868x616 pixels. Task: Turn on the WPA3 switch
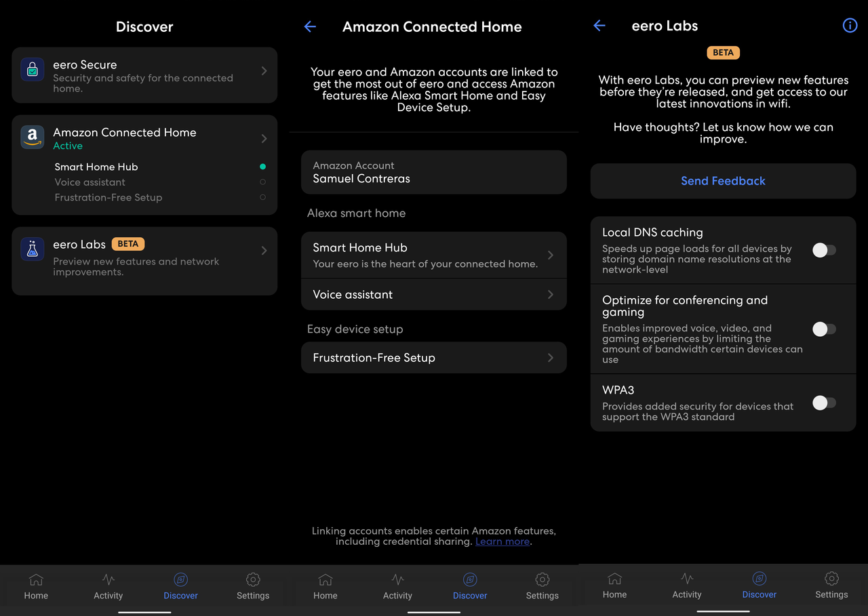[x=825, y=403]
